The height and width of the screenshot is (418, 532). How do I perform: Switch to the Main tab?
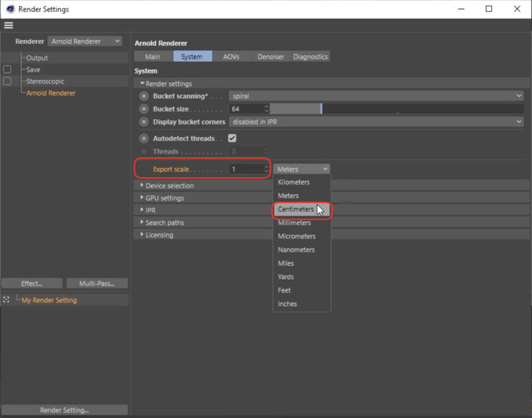pos(153,56)
